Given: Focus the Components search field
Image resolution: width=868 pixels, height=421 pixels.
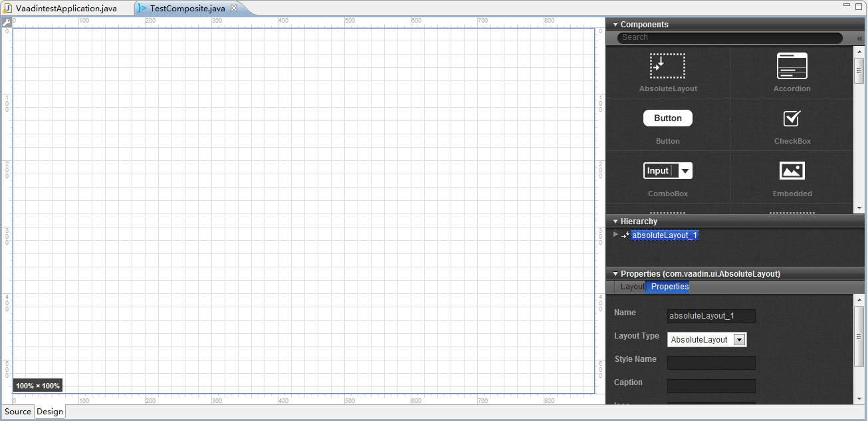Looking at the screenshot, I should (x=730, y=38).
